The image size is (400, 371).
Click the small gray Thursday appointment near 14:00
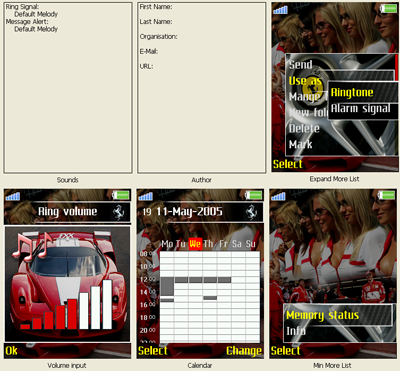(x=210, y=298)
